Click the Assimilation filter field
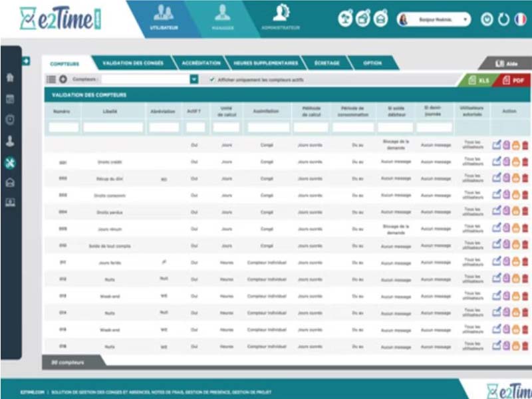Image resolution: width=532 pixels, height=399 pixels. (269, 127)
